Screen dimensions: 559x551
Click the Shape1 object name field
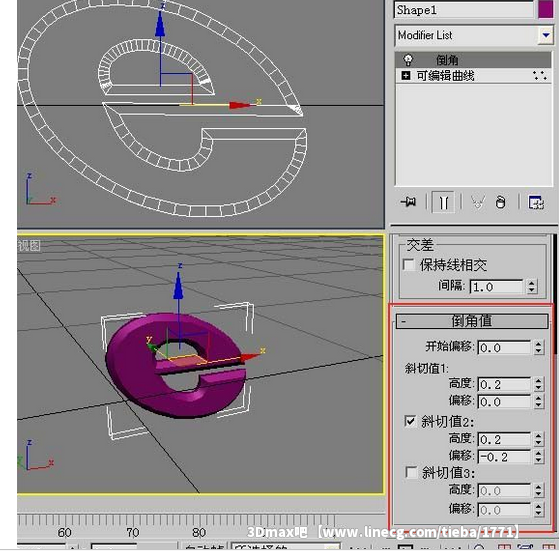(463, 10)
